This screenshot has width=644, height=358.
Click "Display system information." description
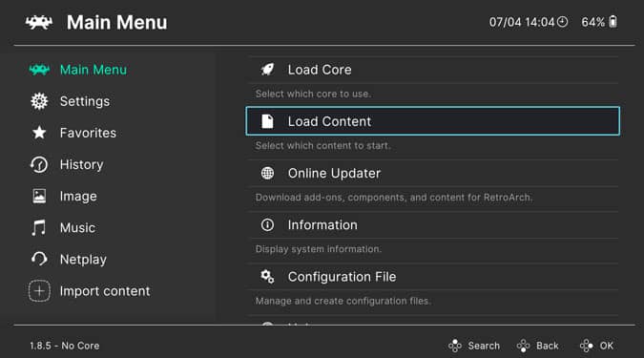(x=319, y=249)
